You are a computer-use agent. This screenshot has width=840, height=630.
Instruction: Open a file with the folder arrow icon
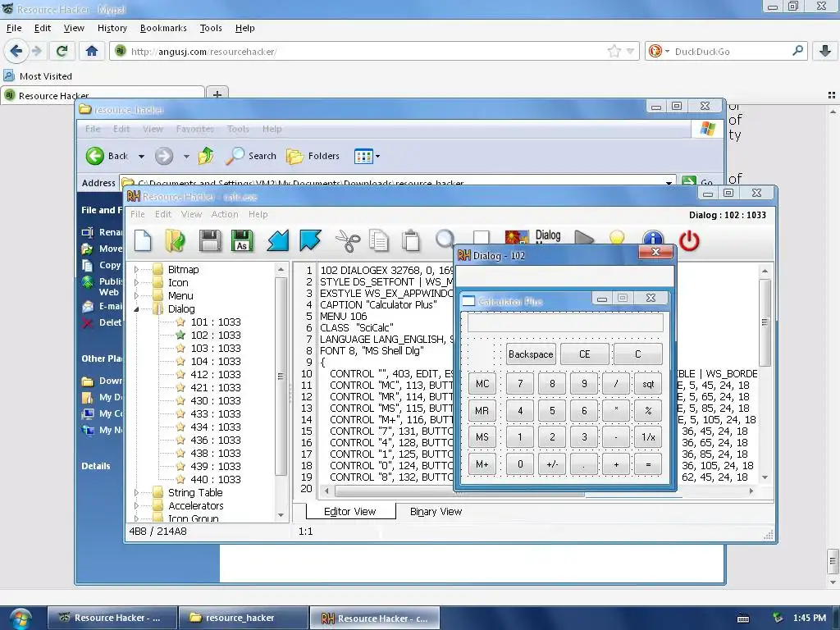click(x=176, y=240)
